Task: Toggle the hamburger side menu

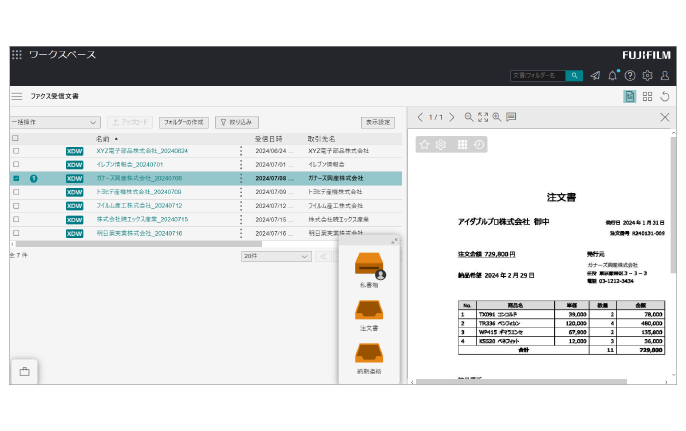Action: click(17, 96)
